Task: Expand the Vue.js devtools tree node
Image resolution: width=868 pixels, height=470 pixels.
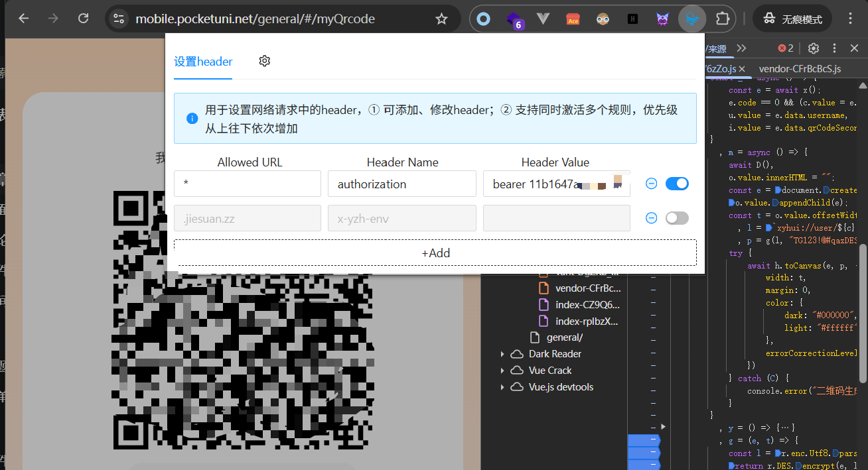Action: (x=502, y=387)
